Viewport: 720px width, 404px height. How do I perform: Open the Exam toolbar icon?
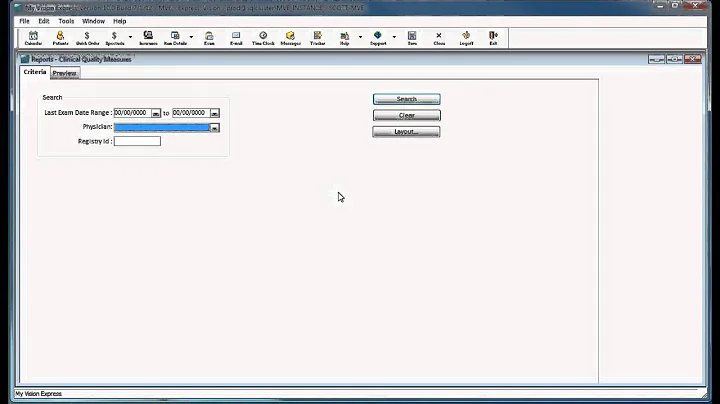click(x=209, y=38)
